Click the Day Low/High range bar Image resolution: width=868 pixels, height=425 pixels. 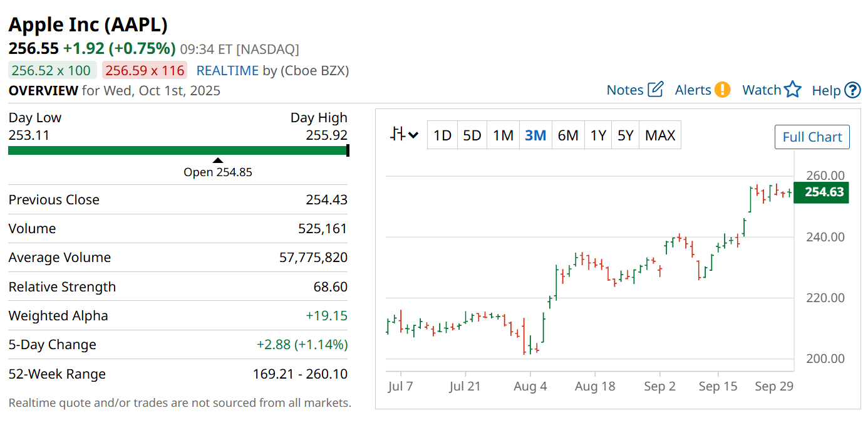pyautogui.click(x=178, y=150)
